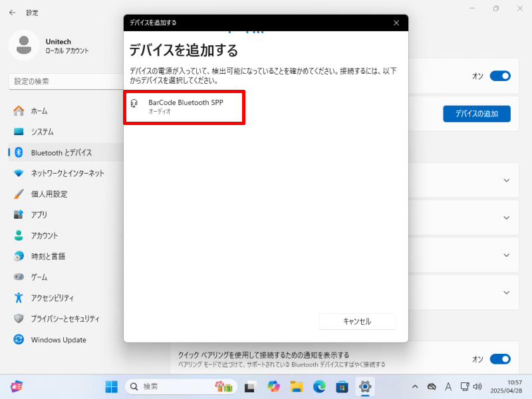The height and width of the screenshot is (399, 532).
Task: Click the cloud sync-off tray icon
Action: pyautogui.click(x=432, y=386)
